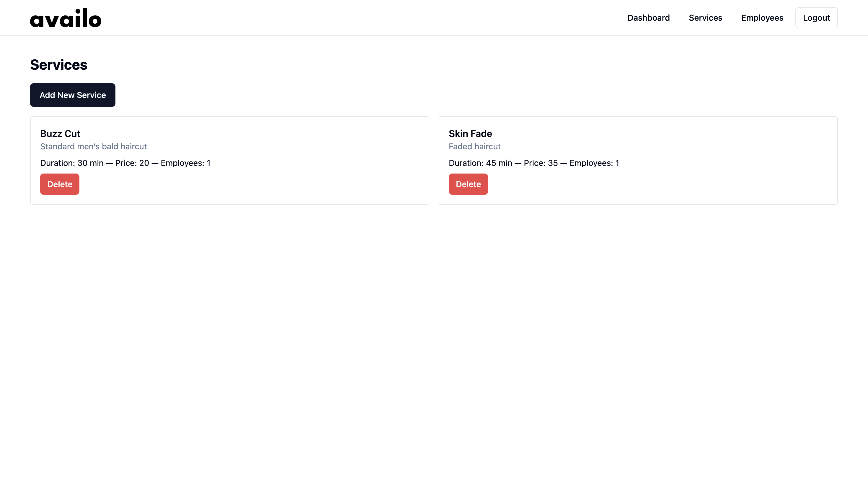Click 'Duration: 45 min' on Skin Fade card
Screen dimensions: 868x484
(x=480, y=163)
